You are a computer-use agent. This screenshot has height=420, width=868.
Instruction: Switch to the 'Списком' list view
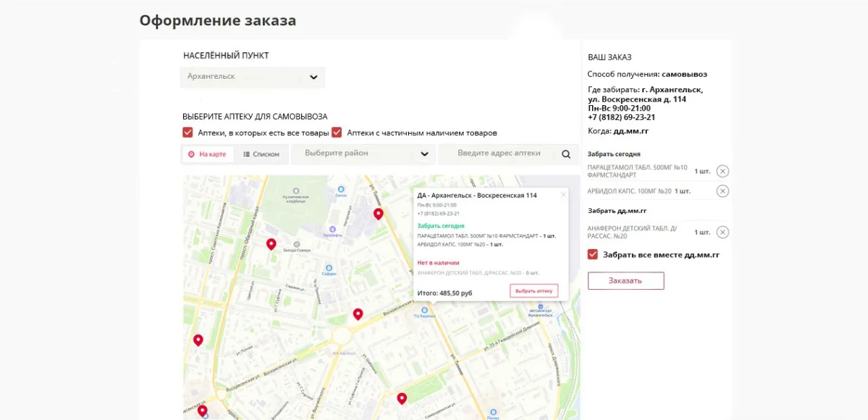262,154
